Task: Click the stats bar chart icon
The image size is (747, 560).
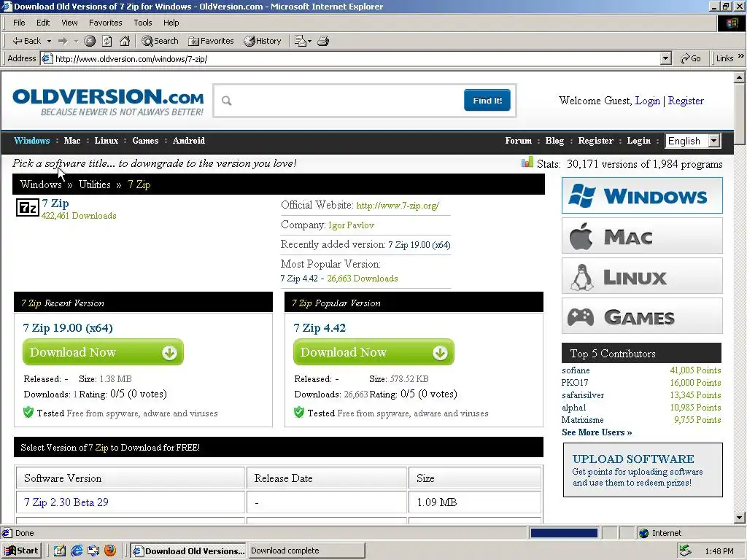Action: (527, 163)
